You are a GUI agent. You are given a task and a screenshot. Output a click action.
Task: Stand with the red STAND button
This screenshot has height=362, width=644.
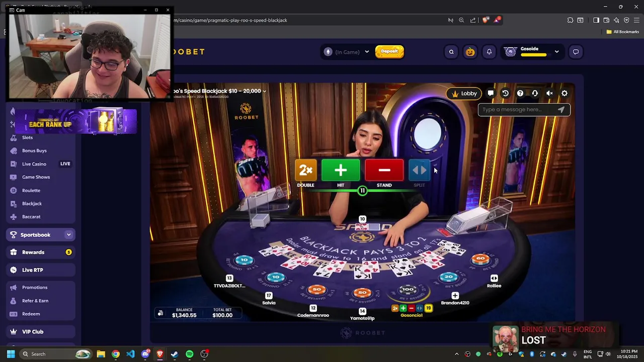pyautogui.click(x=384, y=170)
